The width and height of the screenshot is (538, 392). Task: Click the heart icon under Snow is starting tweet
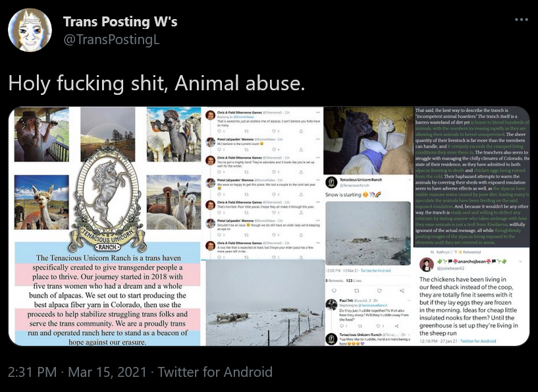pyautogui.click(x=379, y=291)
